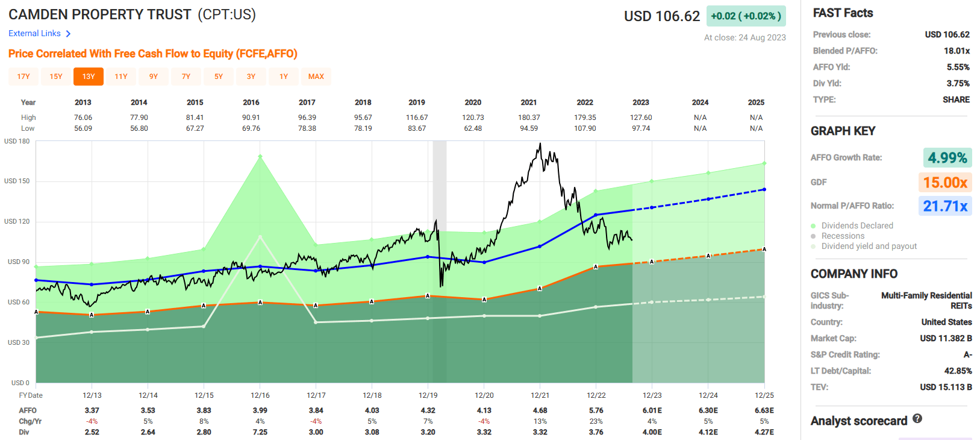Open the External Links link
This screenshot has height=440, width=980.
(x=40, y=34)
